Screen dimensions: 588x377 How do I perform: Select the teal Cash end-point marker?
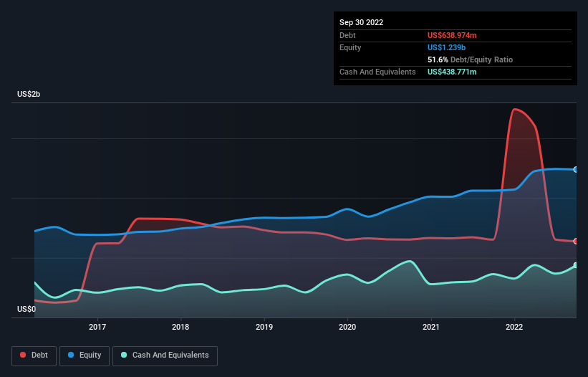click(x=576, y=265)
